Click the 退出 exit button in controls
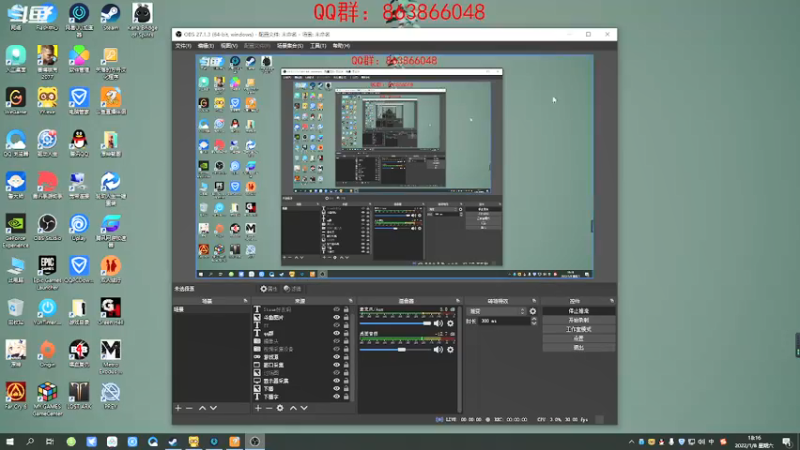The width and height of the screenshot is (800, 450). (x=579, y=347)
